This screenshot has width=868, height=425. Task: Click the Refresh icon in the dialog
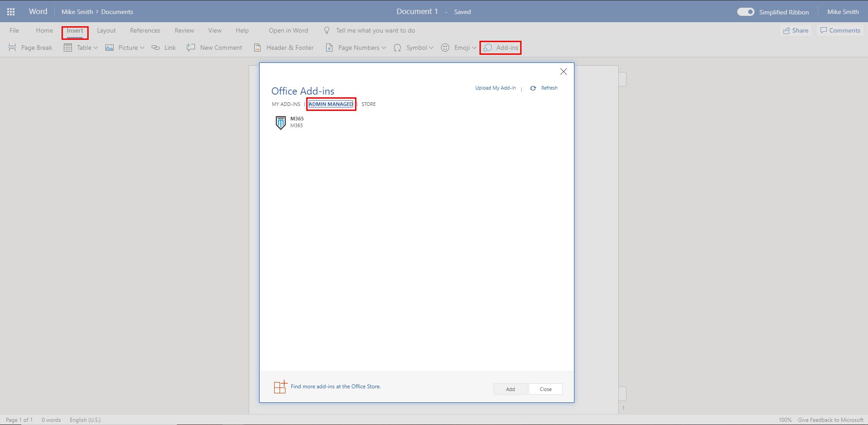pos(533,88)
